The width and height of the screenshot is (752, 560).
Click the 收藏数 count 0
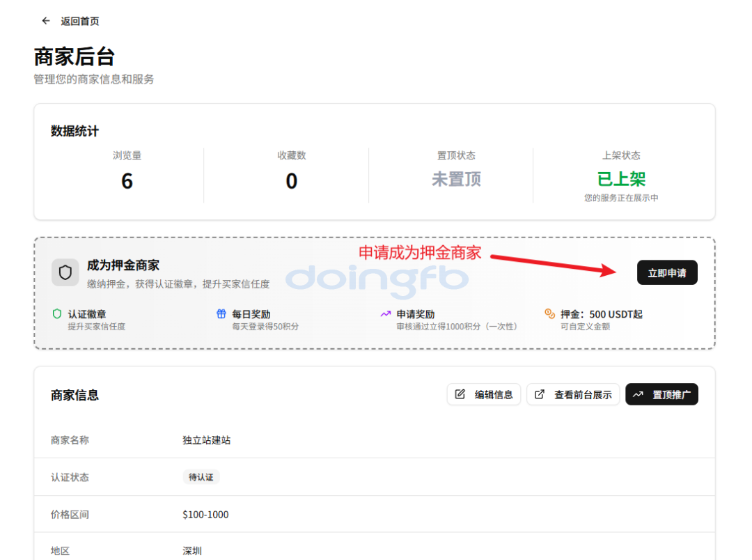coord(291,181)
